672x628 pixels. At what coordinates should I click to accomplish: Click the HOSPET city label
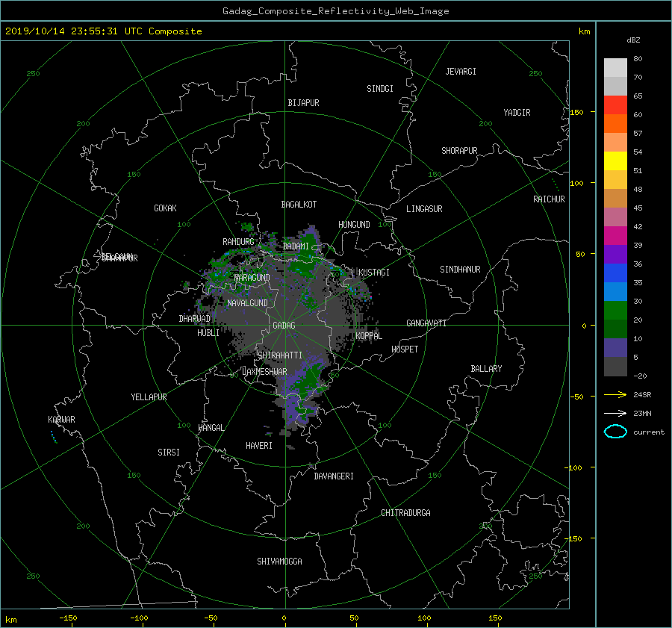tap(405, 349)
